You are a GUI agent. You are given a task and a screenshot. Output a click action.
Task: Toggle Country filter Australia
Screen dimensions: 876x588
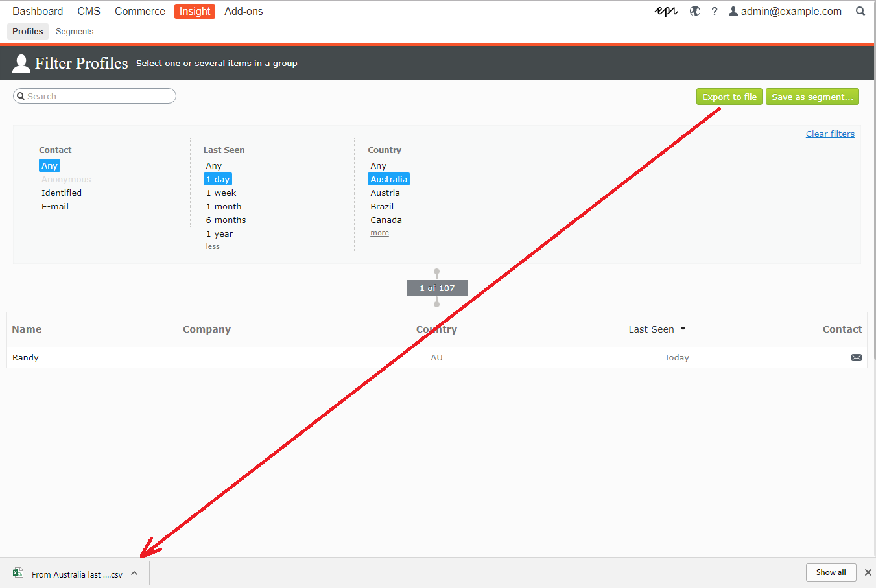[389, 179]
